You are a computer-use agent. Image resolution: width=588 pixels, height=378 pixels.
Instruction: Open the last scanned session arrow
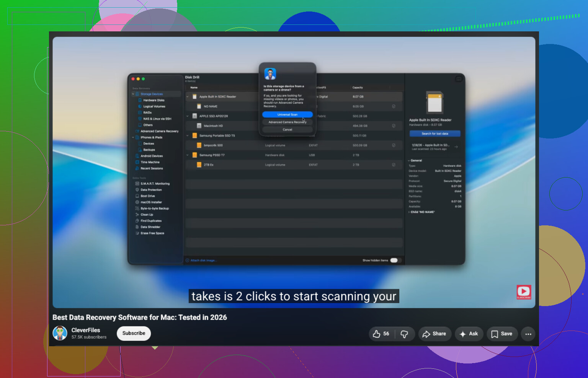coord(456,147)
